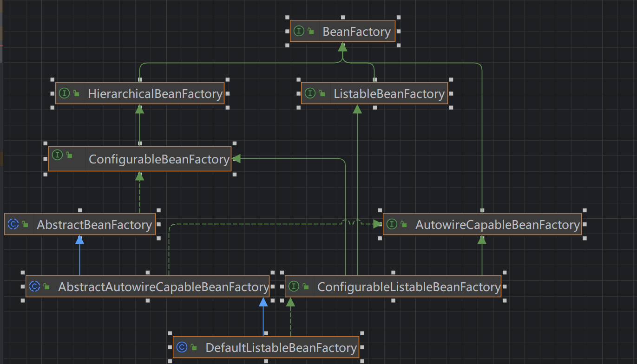Click the lock icon on HierarchicalBeanFactory

[x=76, y=93]
